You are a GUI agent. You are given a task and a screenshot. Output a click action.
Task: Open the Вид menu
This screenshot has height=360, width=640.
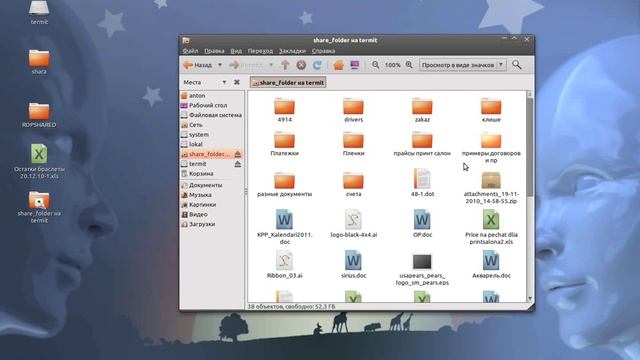pos(236,51)
